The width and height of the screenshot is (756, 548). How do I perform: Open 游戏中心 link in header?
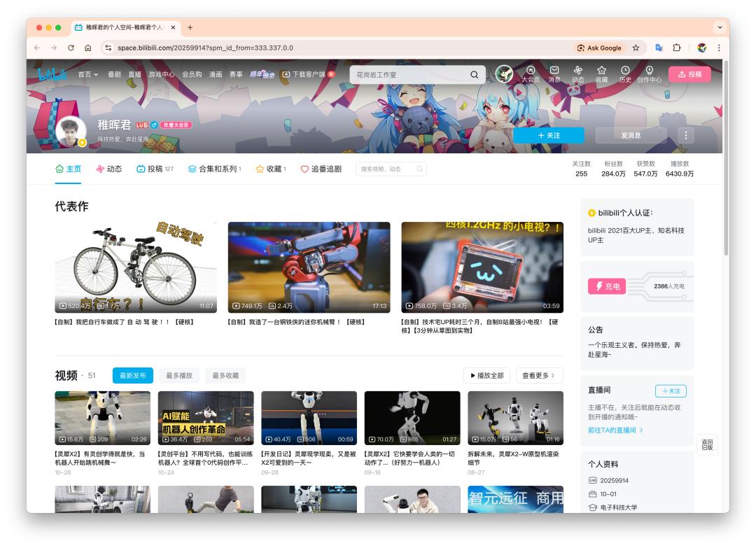coord(162,74)
